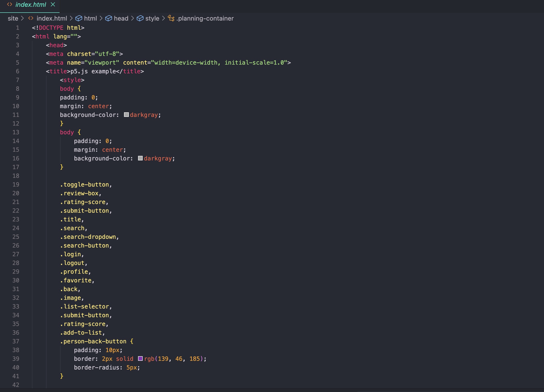
Task: Click the selector icon before .planning-container
Action: (171, 18)
